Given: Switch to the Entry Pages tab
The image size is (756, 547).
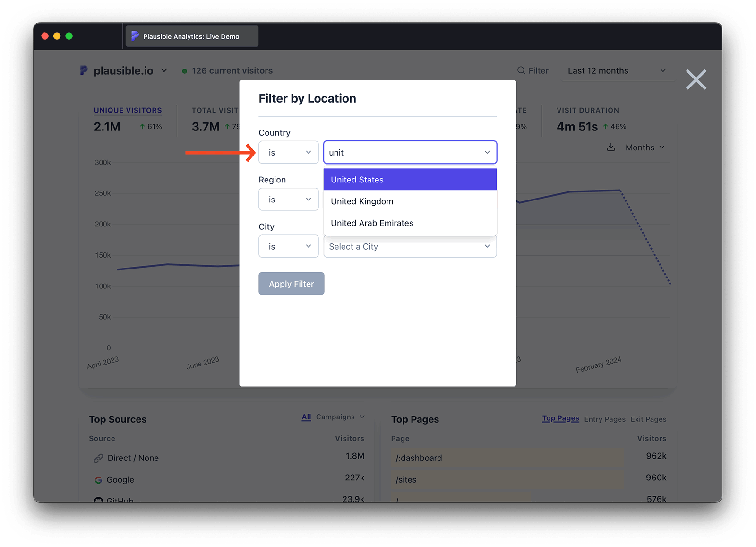Looking at the screenshot, I should click(x=605, y=419).
